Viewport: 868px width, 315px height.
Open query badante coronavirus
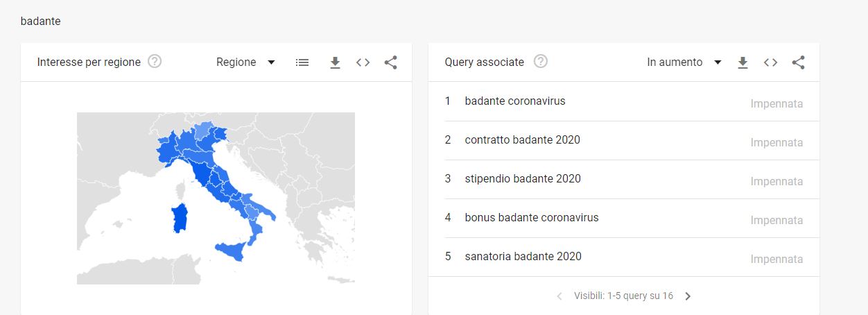pos(623,101)
